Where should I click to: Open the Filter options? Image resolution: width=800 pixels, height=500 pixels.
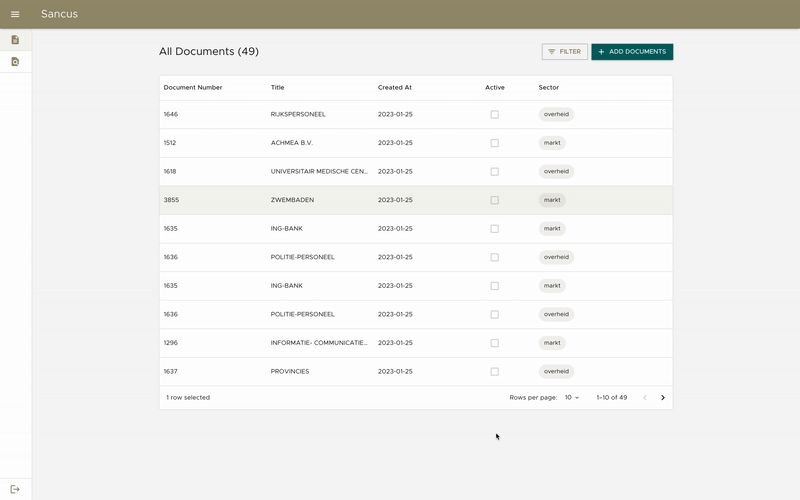(564, 52)
